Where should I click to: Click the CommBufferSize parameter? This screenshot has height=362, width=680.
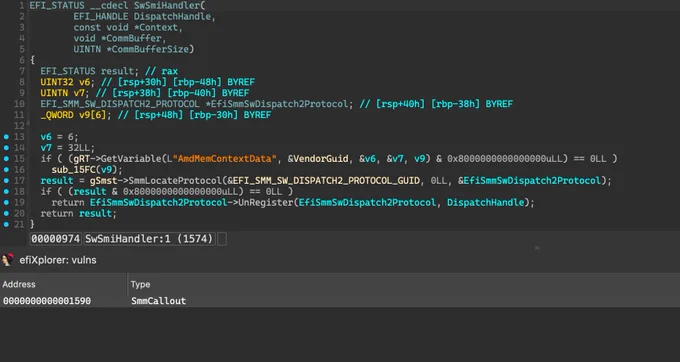pyautogui.click(x=150, y=49)
